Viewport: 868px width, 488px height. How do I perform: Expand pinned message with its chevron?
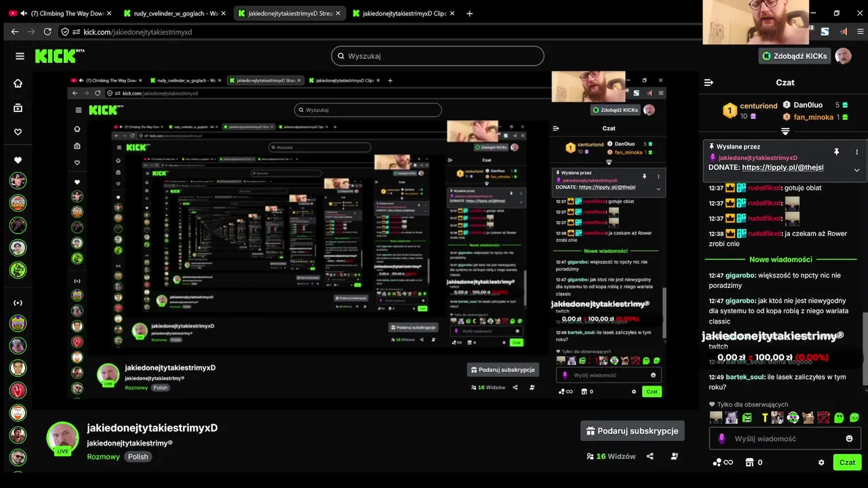856,170
